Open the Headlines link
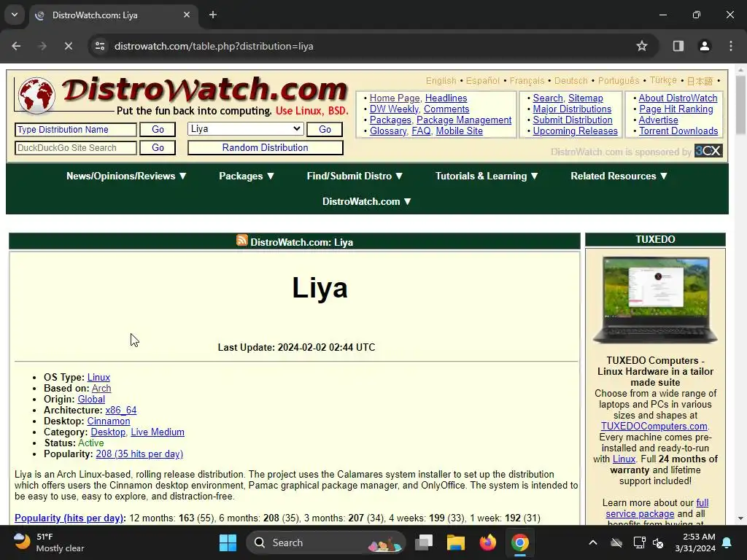Image resolution: width=747 pixels, height=560 pixels. [446, 98]
